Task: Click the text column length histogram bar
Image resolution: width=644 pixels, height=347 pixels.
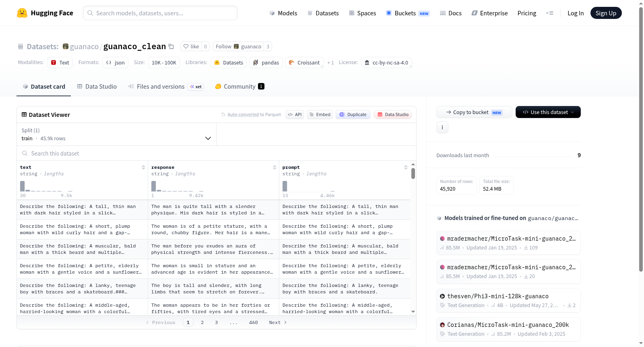Action: 23,186
